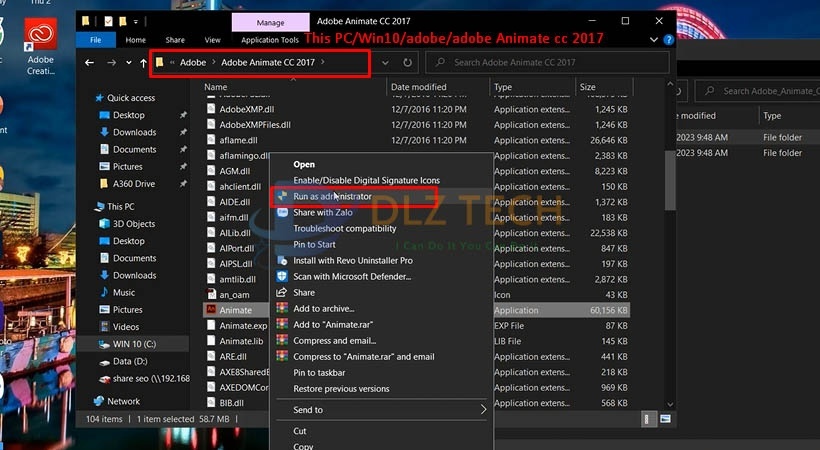Viewport: 820px width, 450px height.
Task: Select Troubleshoot compatibility menu entry
Action: tap(344, 229)
